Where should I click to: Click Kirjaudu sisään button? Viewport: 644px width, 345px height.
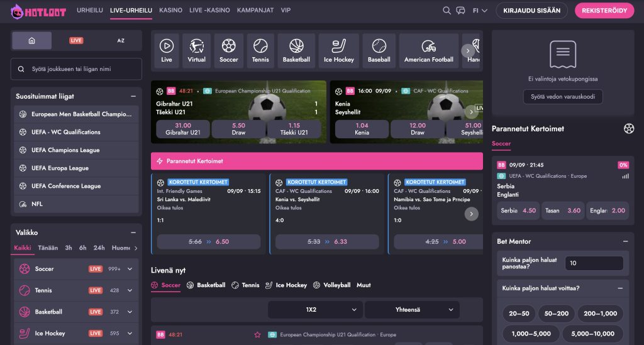531,11
